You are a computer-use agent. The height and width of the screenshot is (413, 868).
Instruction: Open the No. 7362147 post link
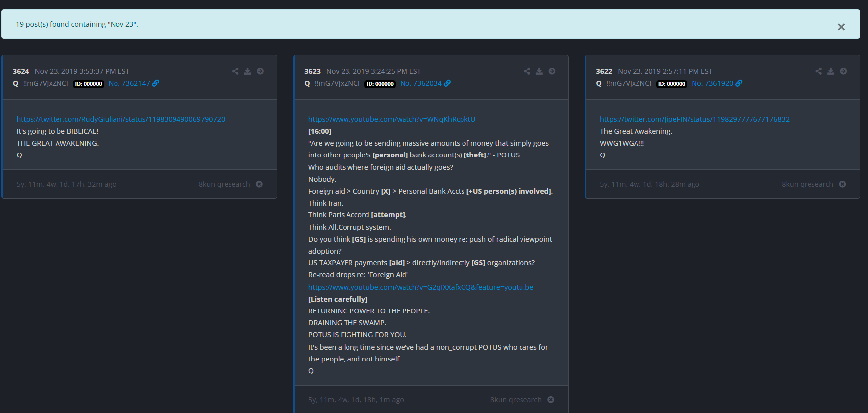pyautogui.click(x=133, y=83)
